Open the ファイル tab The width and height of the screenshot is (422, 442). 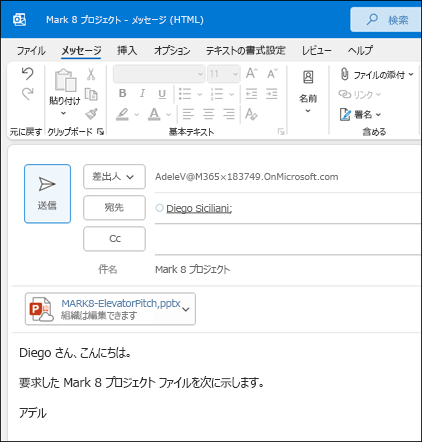(31, 50)
